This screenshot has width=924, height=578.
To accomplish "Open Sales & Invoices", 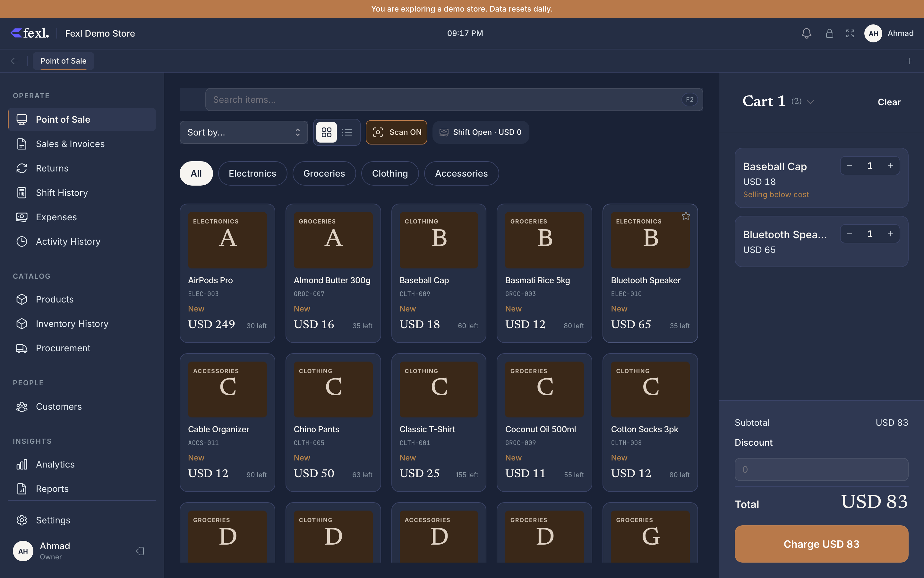I will pos(82,144).
